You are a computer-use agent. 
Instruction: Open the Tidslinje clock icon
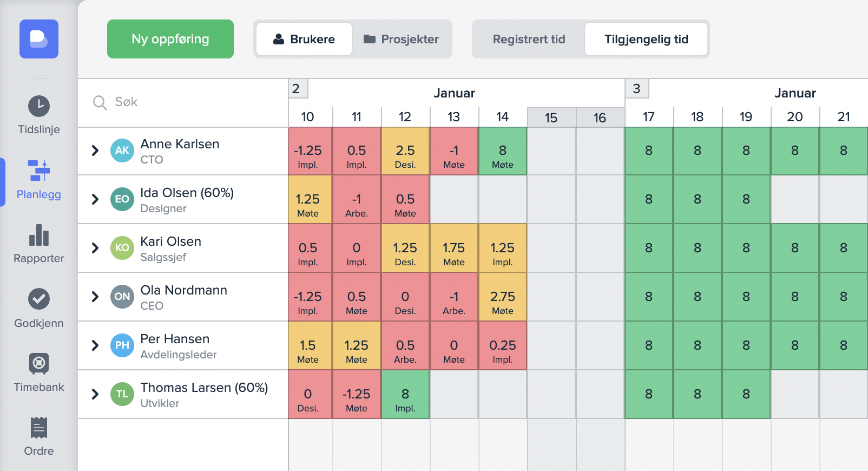click(39, 106)
